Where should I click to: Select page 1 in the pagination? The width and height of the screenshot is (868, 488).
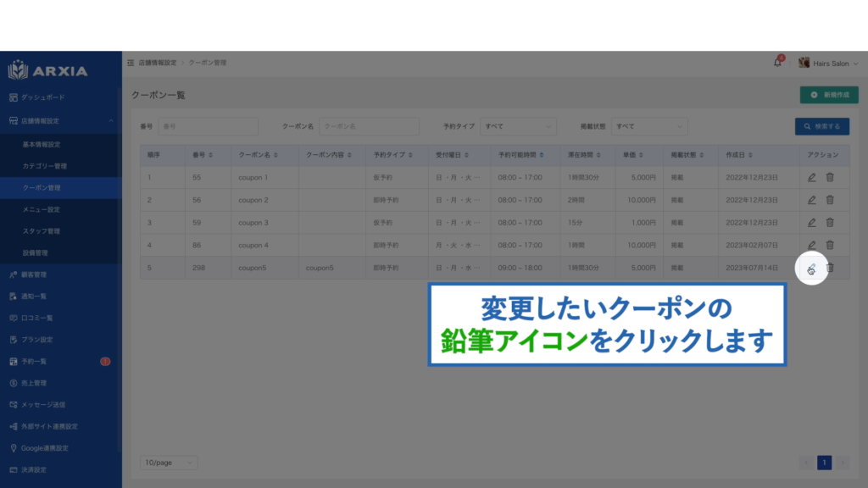coord(824,463)
